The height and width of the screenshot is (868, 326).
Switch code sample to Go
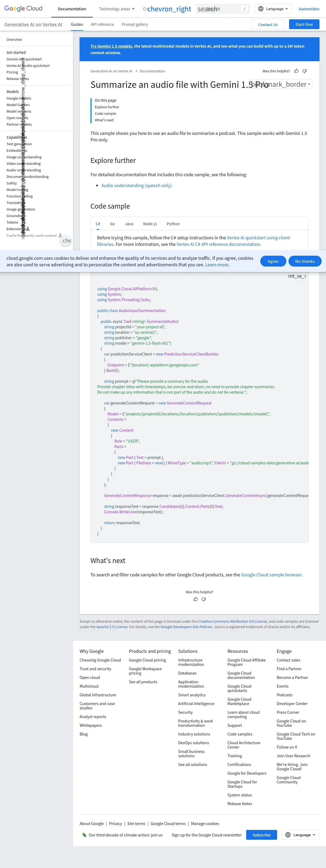pos(112,224)
